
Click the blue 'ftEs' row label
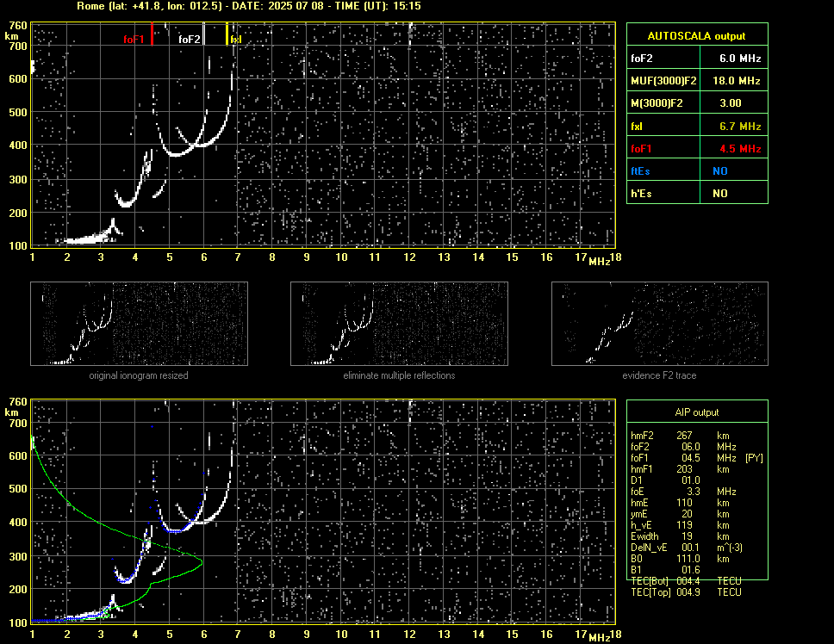pyautogui.click(x=640, y=171)
